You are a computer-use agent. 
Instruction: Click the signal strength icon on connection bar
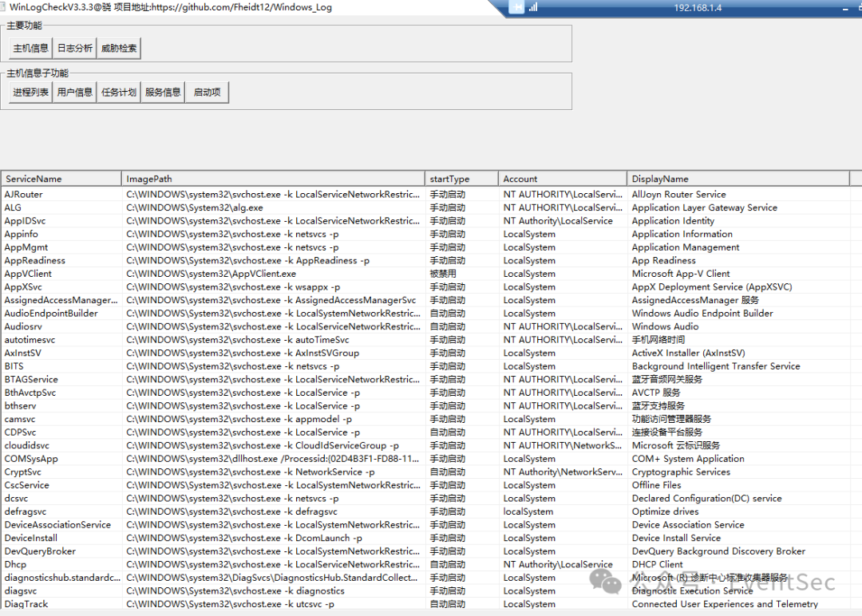pos(532,7)
